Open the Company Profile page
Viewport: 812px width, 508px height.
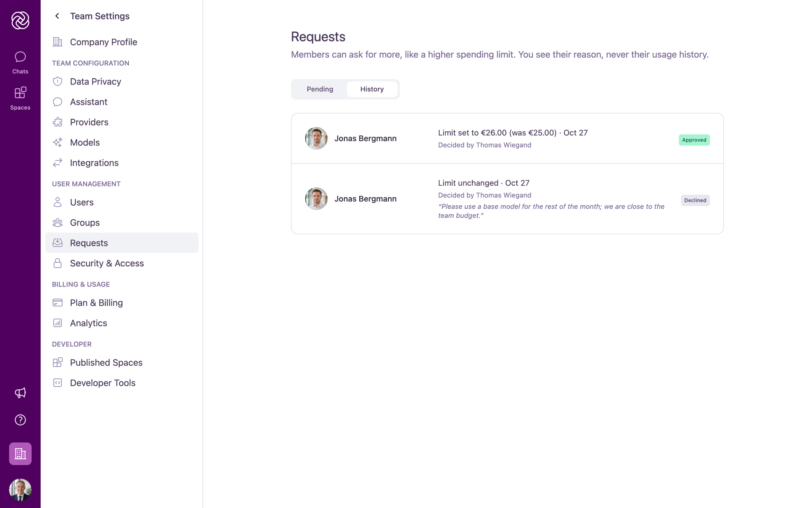(122, 42)
